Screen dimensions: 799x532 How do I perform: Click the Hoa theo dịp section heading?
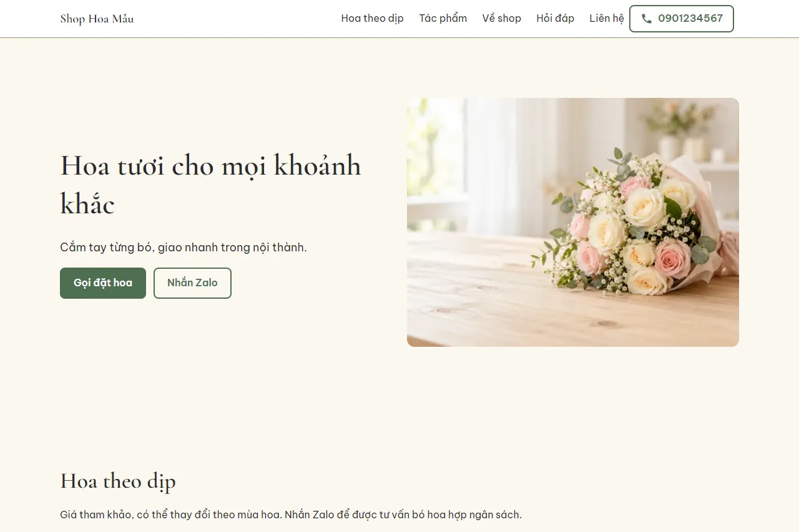pyautogui.click(x=118, y=481)
